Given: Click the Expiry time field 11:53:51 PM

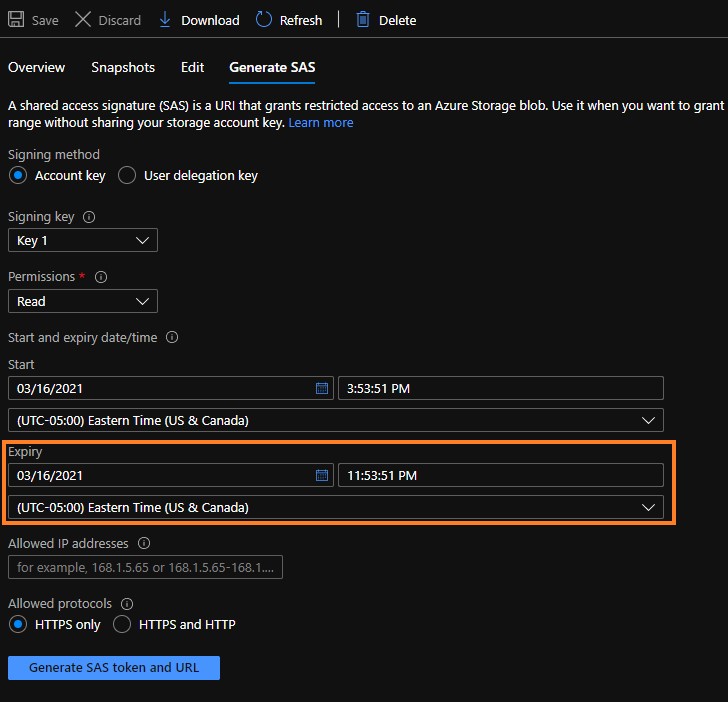Looking at the screenshot, I should pos(500,475).
